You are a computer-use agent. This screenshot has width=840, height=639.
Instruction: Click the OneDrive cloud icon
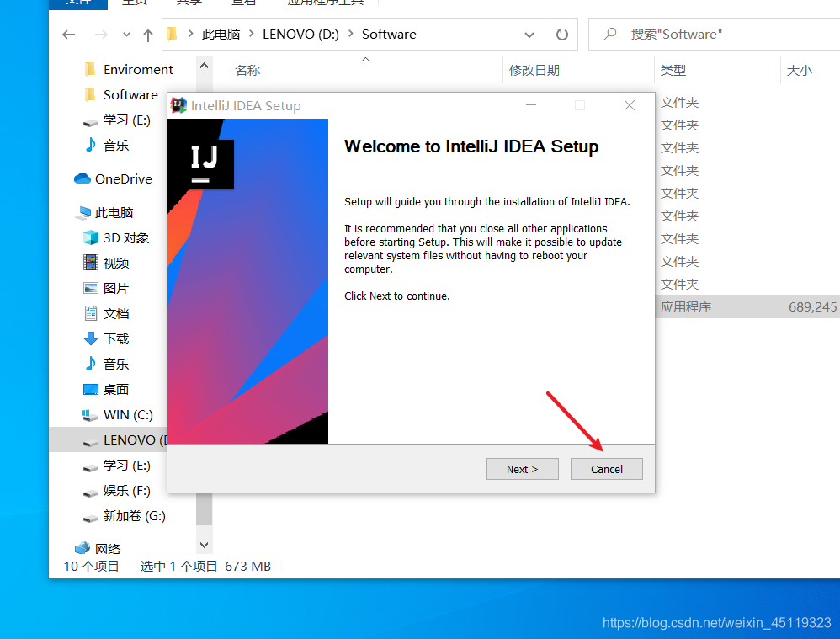(82, 178)
